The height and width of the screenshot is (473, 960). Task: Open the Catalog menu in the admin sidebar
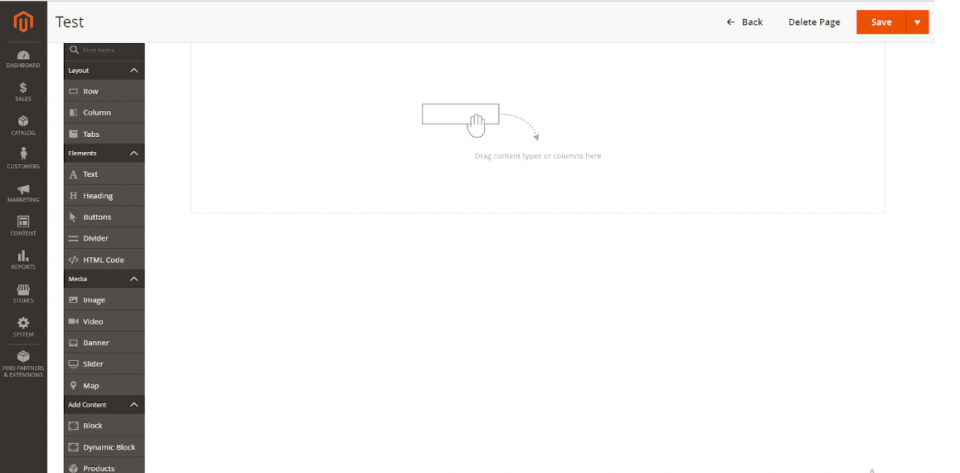pyautogui.click(x=23, y=125)
